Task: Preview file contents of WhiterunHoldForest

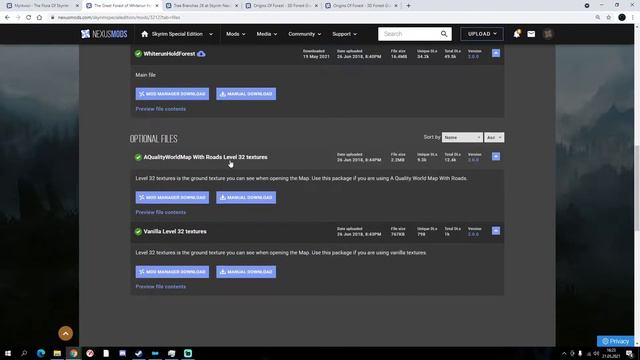Action: click(160, 109)
